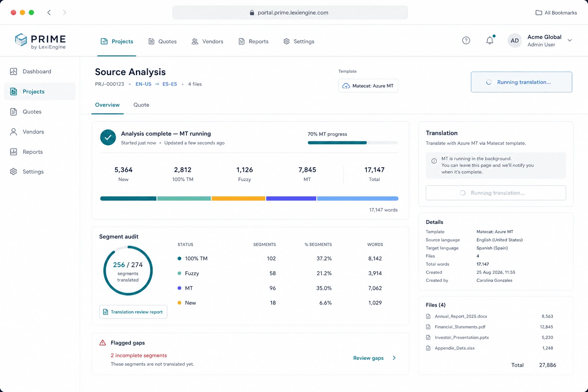The height and width of the screenshot is (392, 588).
Task: Click the Review gaps arrow chevron
Action: pyautogui.click(x=394, y=358)
